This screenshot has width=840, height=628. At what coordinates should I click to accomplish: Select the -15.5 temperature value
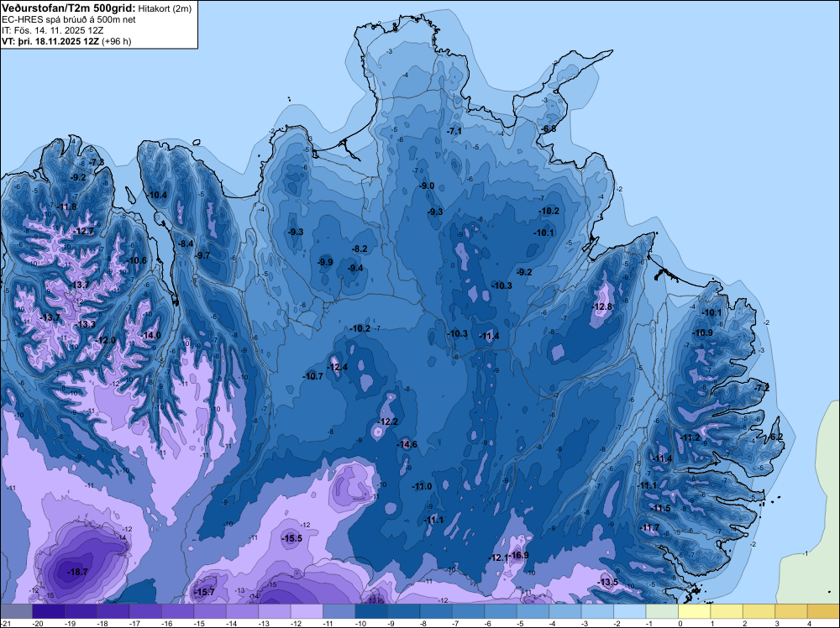(x=292, y=539)
